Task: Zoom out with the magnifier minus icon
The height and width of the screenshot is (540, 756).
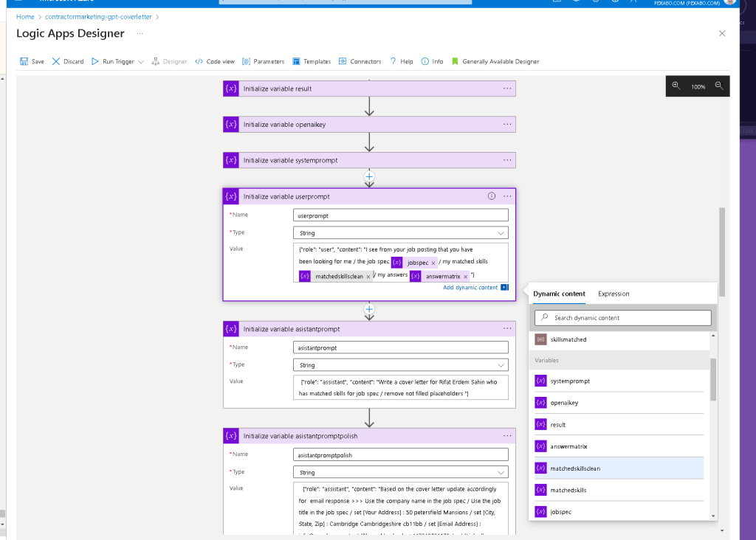Action: coord(719,86)
